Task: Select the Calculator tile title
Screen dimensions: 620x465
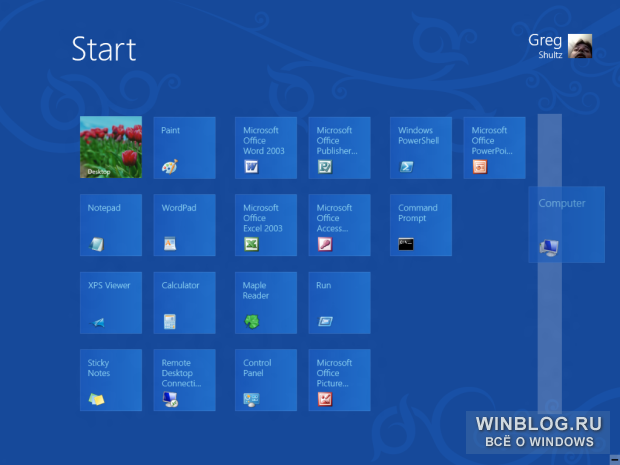Action: (x=180, y=285)
